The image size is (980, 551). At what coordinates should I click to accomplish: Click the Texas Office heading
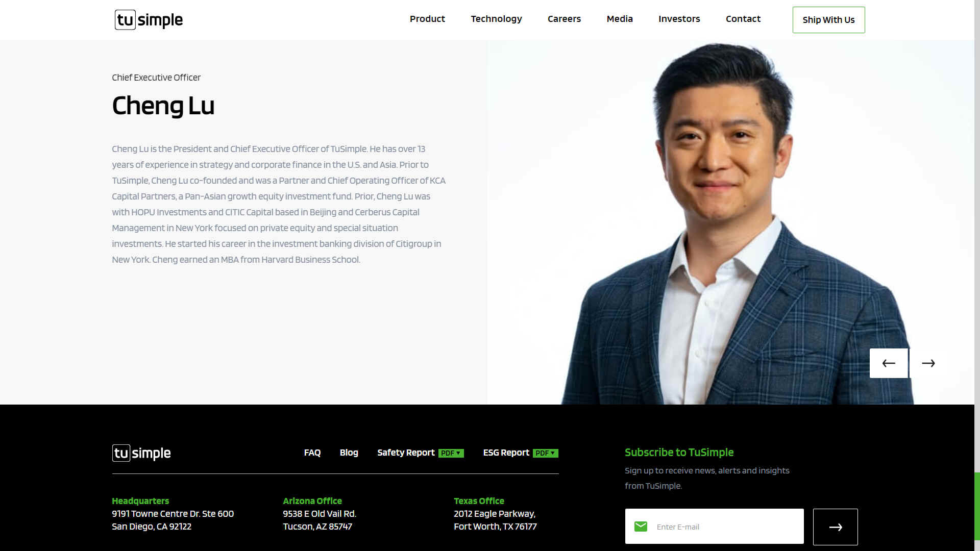[479, 501]
